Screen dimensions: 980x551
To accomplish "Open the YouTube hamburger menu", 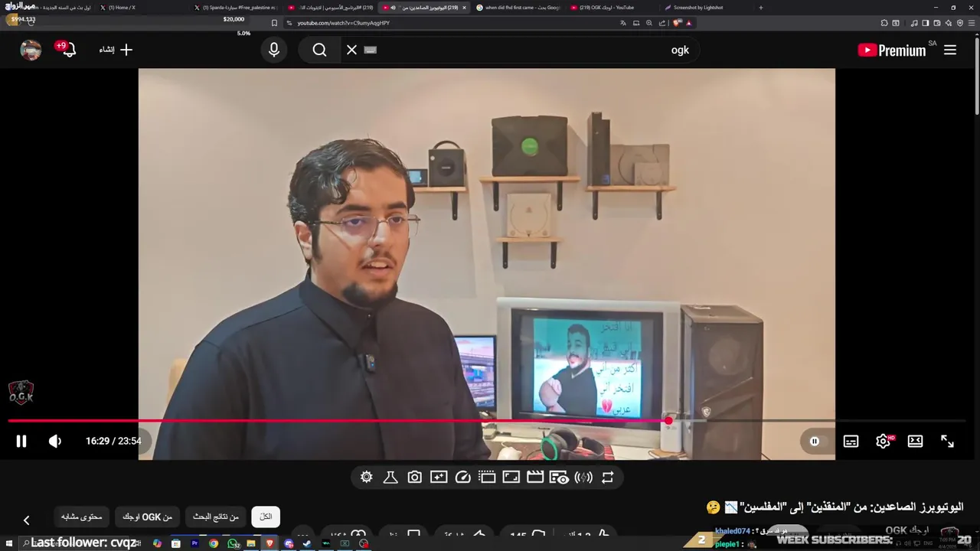I will (x=950, y=50).
